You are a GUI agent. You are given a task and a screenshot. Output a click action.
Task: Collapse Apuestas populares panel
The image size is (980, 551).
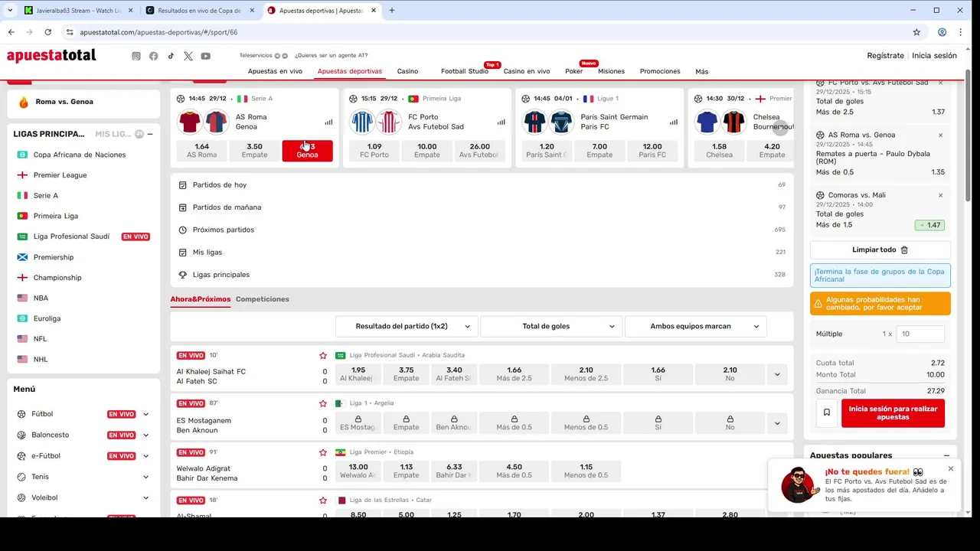click(x=946, y=455)
